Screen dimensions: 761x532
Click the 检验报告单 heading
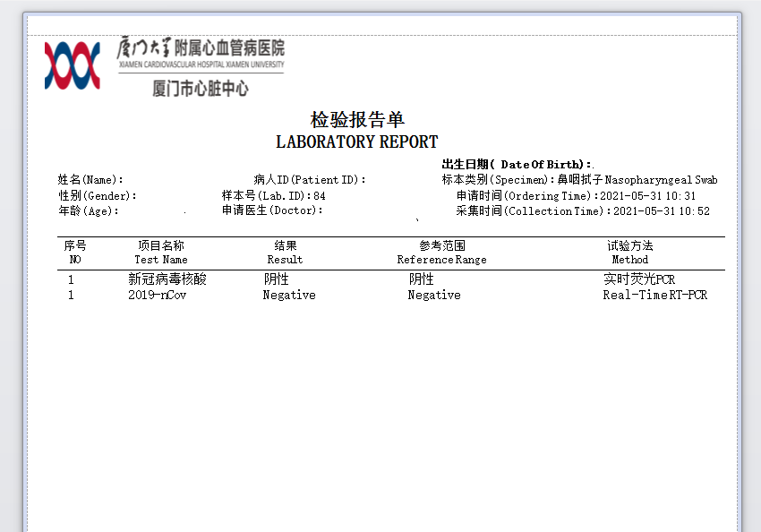coord(357,120)
